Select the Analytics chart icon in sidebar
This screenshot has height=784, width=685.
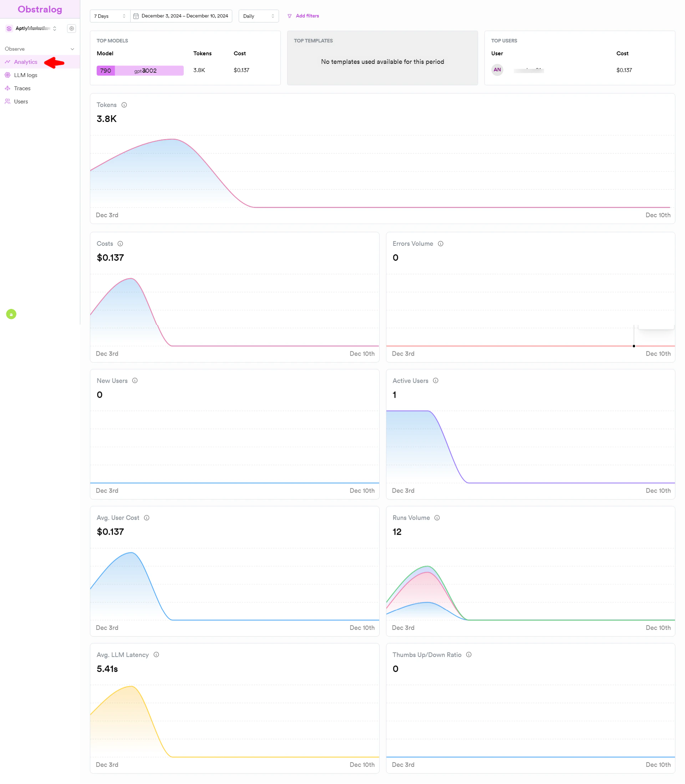pos(8,61)
